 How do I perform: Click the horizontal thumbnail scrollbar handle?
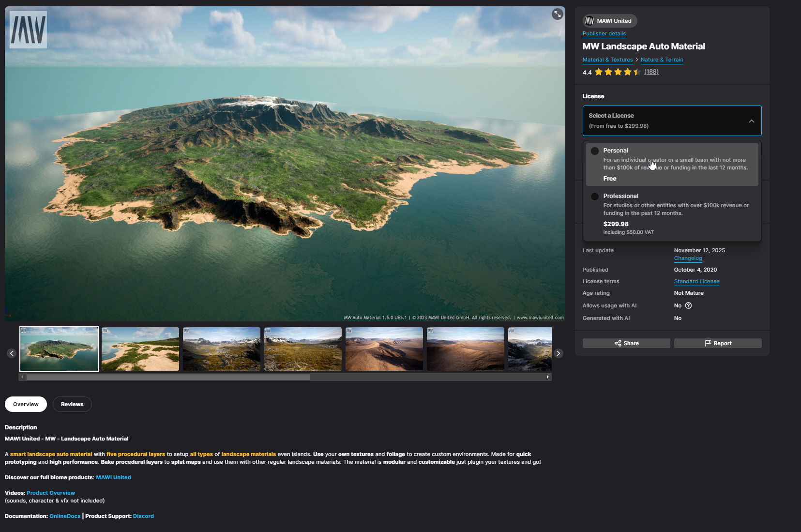click(168, 377)
